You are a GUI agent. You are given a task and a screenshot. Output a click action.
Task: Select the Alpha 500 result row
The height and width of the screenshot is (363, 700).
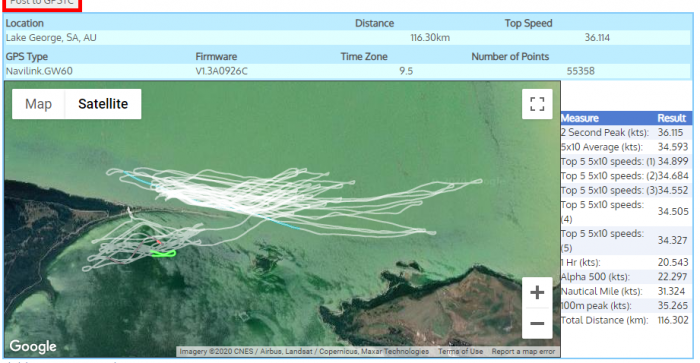(626, 277)
